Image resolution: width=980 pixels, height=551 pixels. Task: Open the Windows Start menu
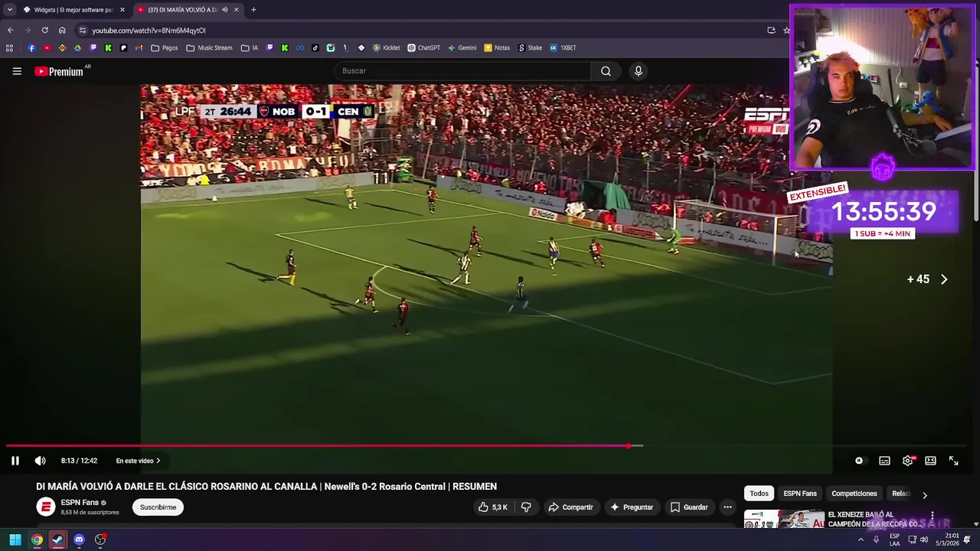click(x=15, y=540)
